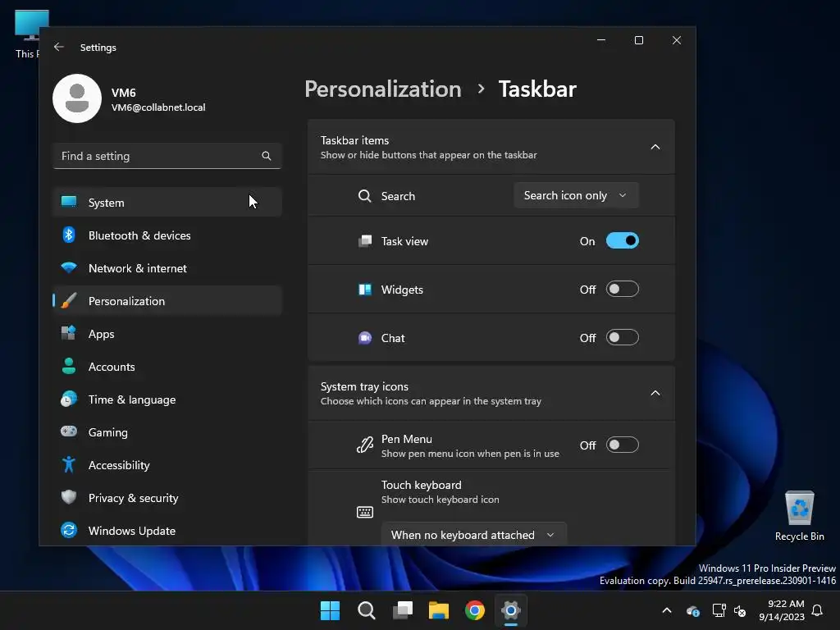Click the muted volume icon in system tray
The image size is (840, 630).
coord(741,610)
